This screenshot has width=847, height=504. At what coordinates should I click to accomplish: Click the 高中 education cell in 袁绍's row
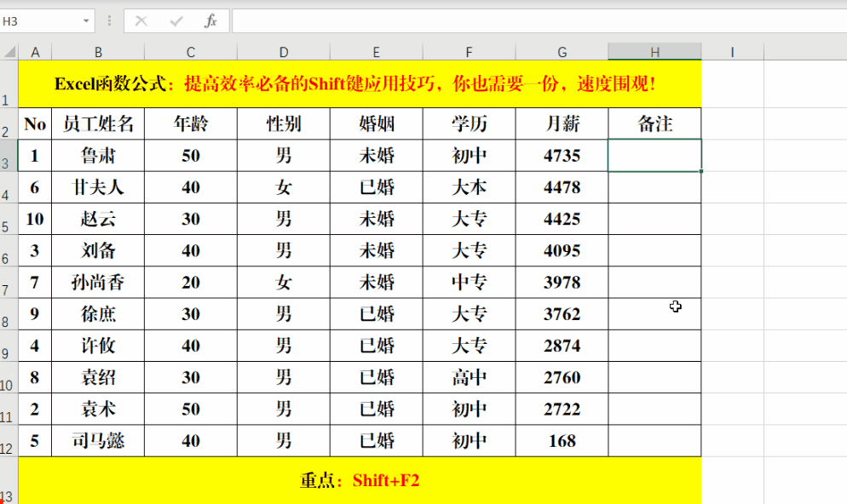469,377
